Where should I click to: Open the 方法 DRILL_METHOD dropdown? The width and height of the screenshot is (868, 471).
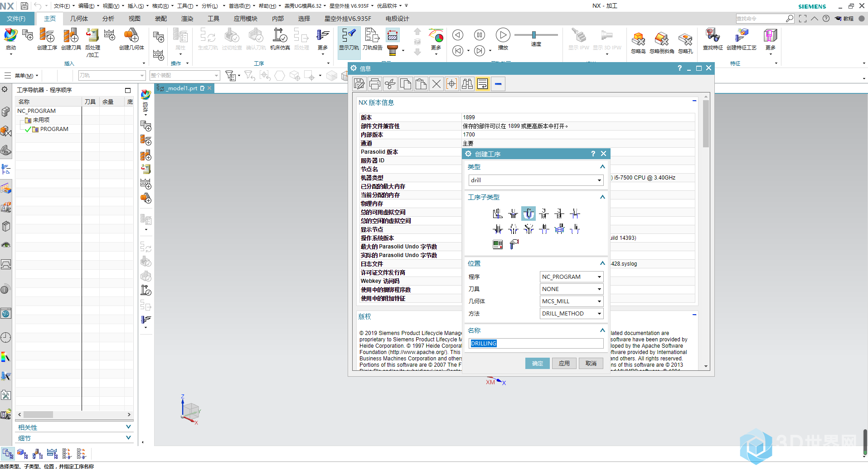point(572,313)
